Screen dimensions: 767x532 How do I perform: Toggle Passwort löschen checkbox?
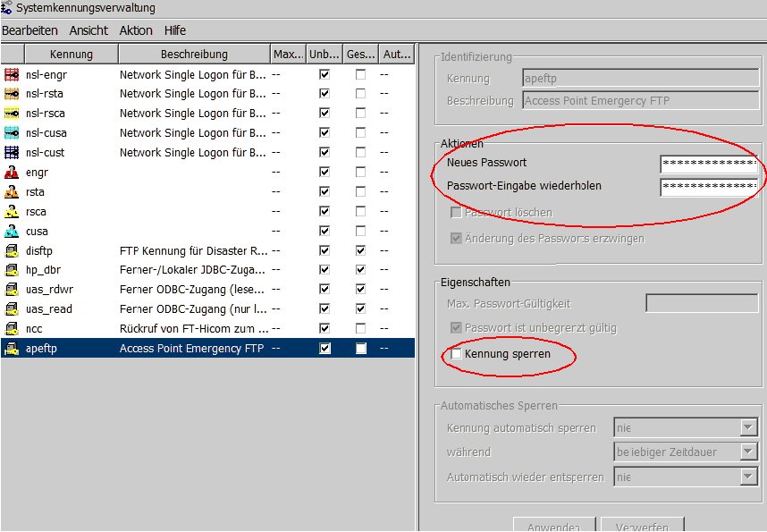(456, 213)
